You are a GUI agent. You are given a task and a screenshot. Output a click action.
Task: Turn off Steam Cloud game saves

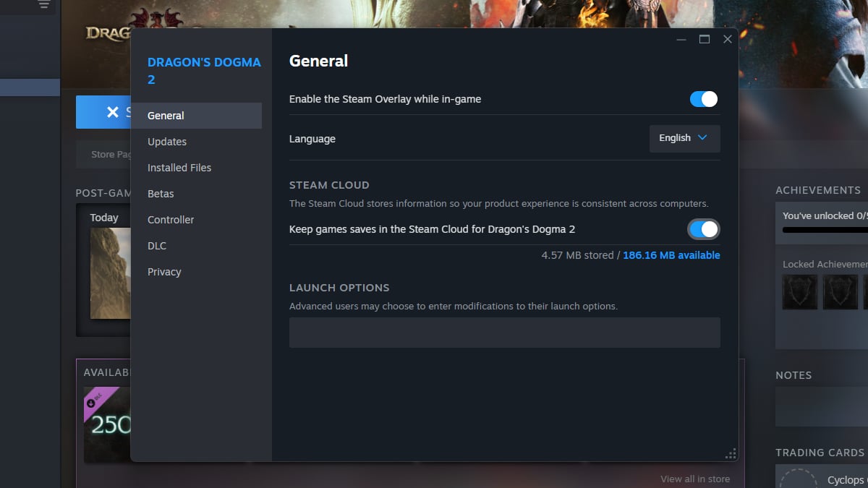pos(702,229)
